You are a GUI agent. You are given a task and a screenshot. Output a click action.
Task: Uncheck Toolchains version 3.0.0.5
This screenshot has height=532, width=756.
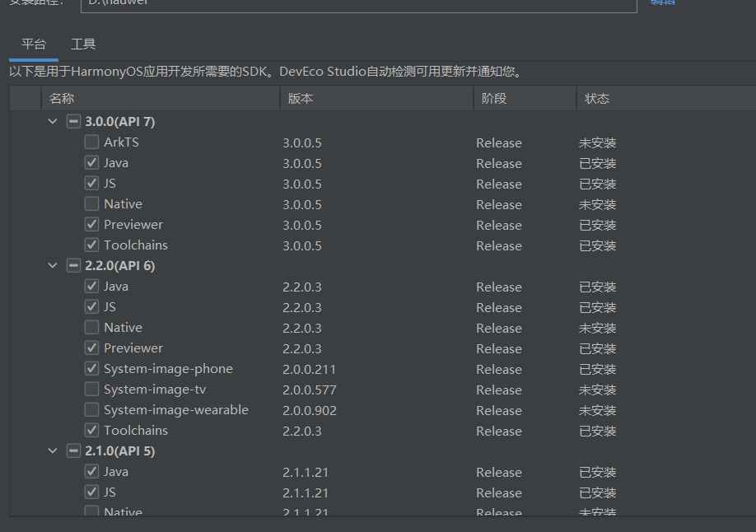(x=91, y=245)
